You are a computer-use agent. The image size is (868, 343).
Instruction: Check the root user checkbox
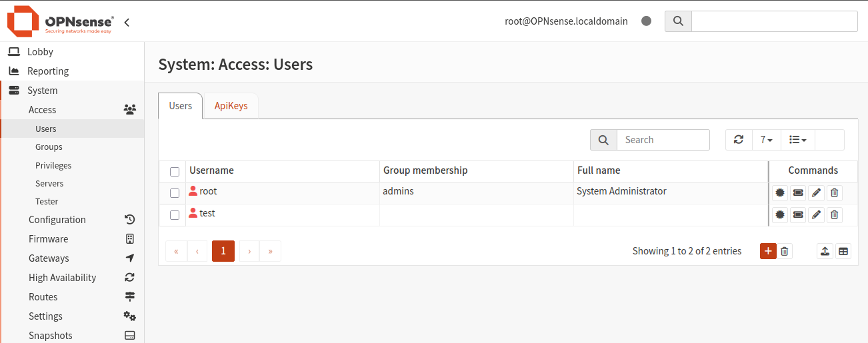click(x=175, y=193)
